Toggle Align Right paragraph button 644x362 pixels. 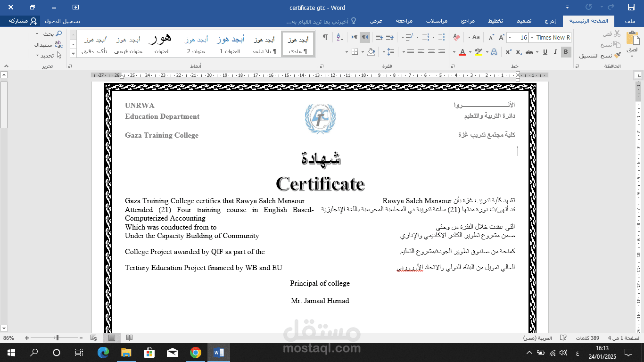click(x=442, y=52)
